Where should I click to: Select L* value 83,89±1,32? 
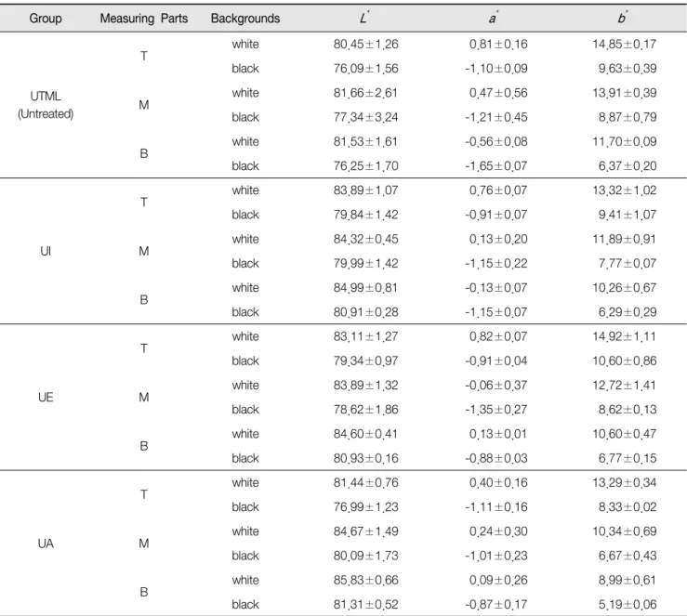pos(366,386)
